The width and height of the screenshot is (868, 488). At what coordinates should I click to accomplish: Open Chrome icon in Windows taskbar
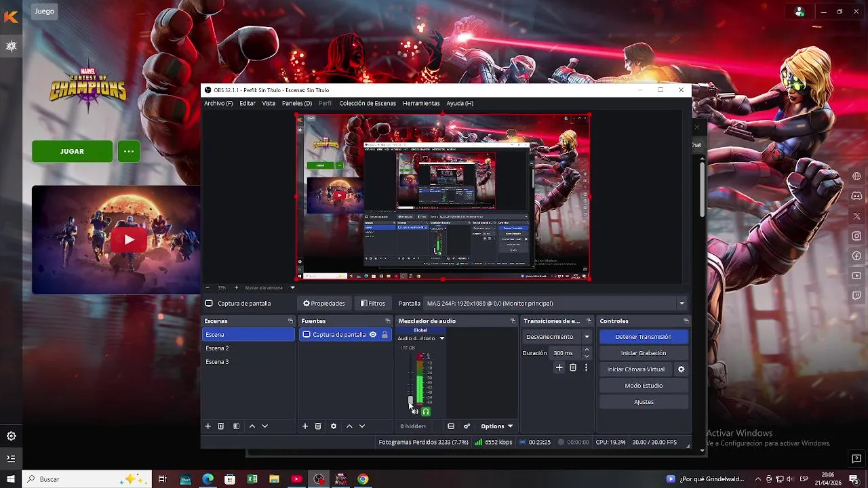363,479
